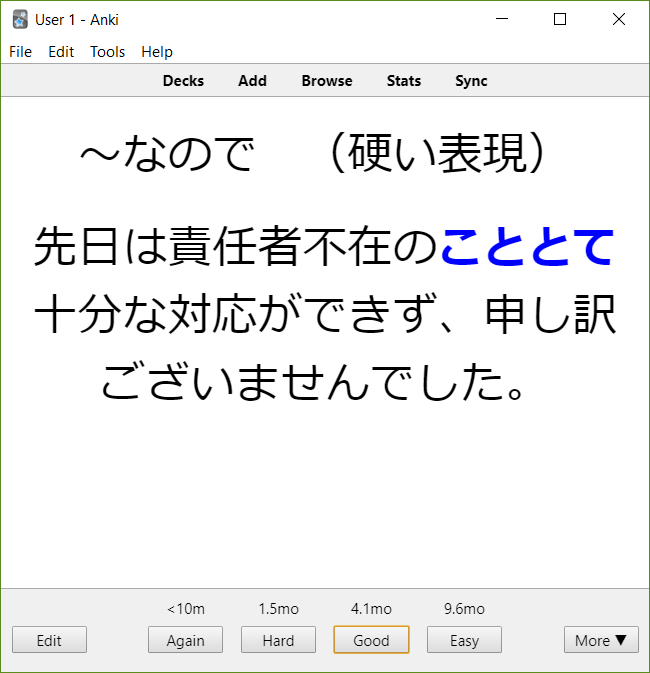Open the File menu
The width and height of the screenshot is (650, 673).
point(20,52)
